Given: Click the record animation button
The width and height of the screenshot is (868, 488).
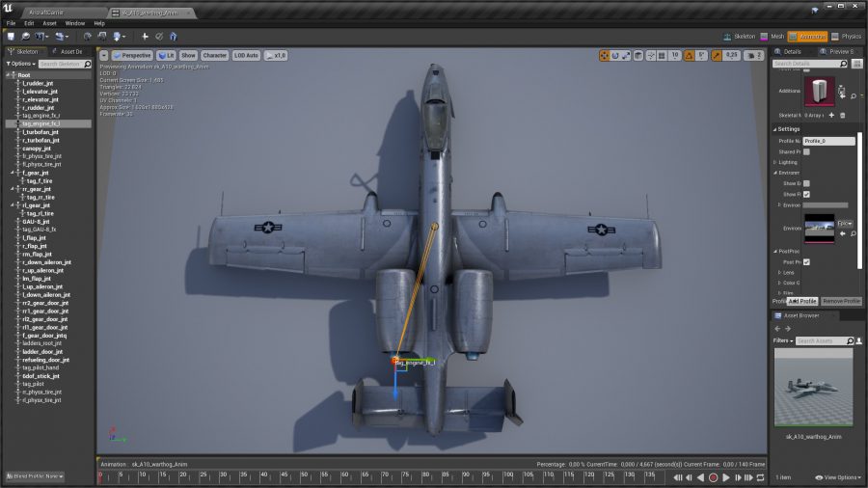Looking at the screenshot, I should (x=713, y=477).
